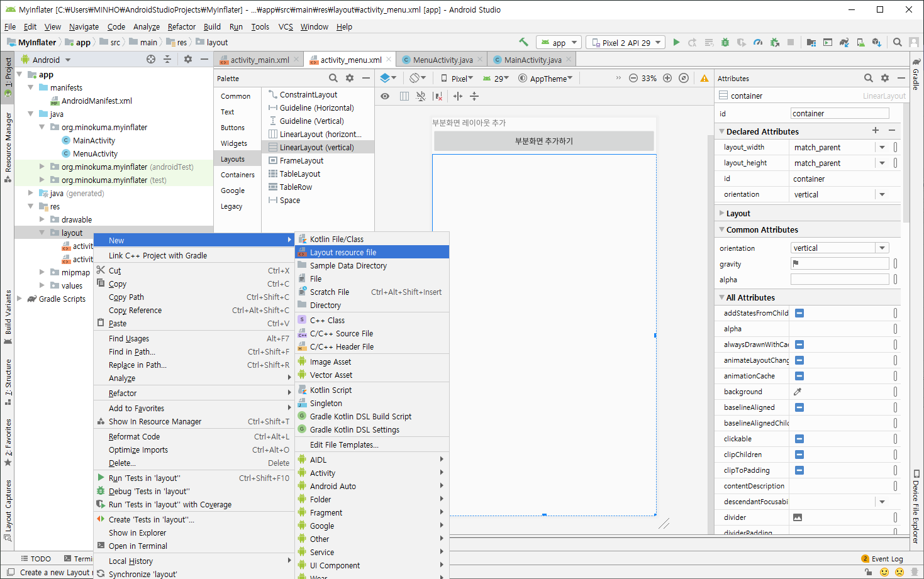
Task: Open the project view gear settings
Action: 187,59
